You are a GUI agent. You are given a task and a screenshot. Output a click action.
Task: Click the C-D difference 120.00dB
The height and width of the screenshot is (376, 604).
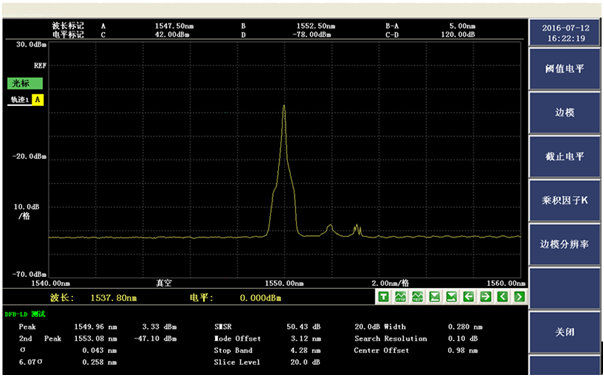(458, 35)
